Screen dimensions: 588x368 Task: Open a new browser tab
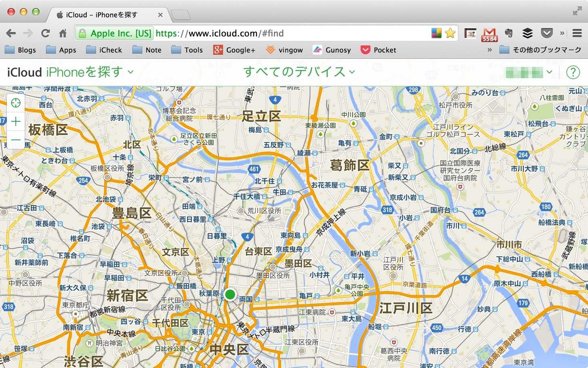pos(181,15)
